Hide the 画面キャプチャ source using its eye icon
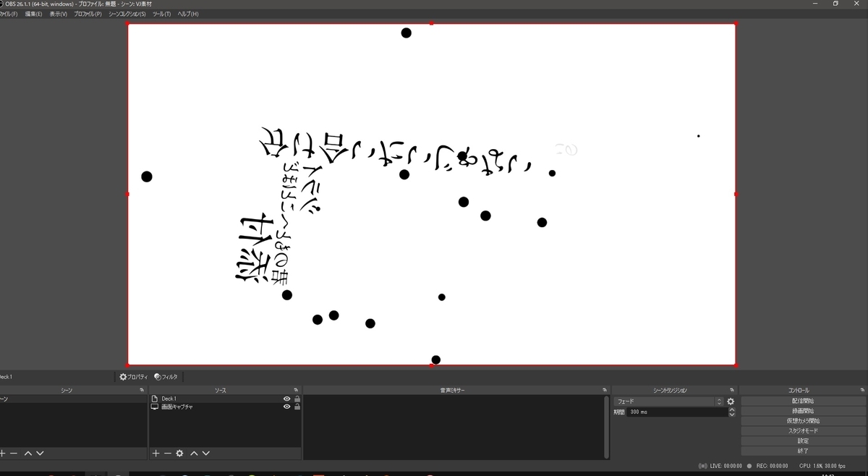868x476 pixels. pos(286,407)
